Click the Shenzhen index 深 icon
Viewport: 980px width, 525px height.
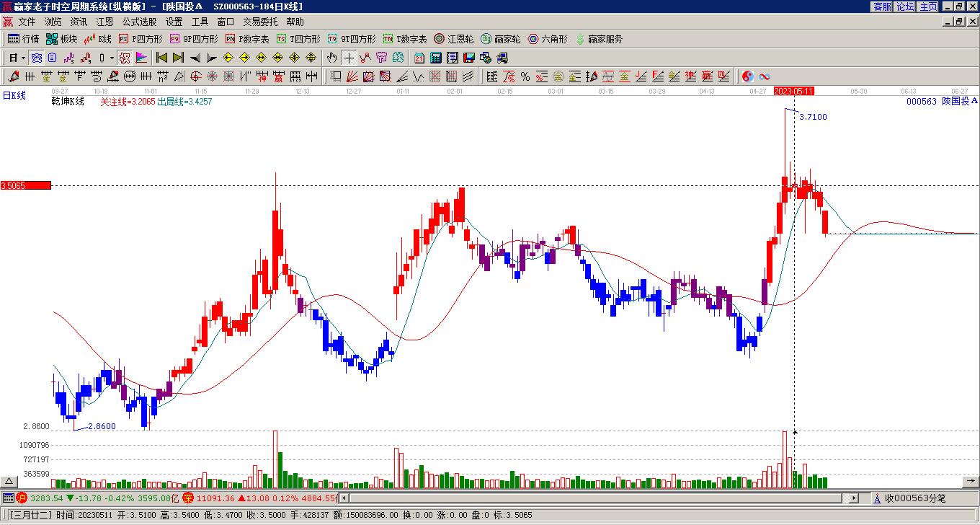pos(188,498)
